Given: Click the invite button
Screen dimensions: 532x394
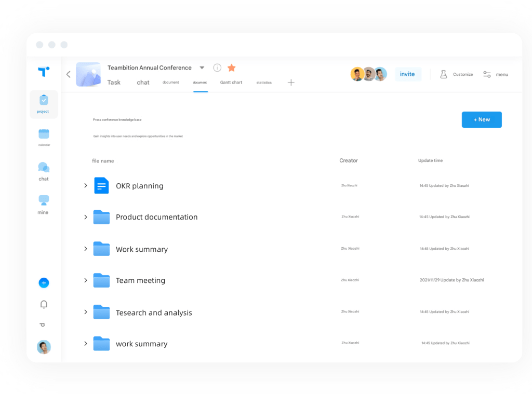Looking at the screenshot, I should [407, 74].
